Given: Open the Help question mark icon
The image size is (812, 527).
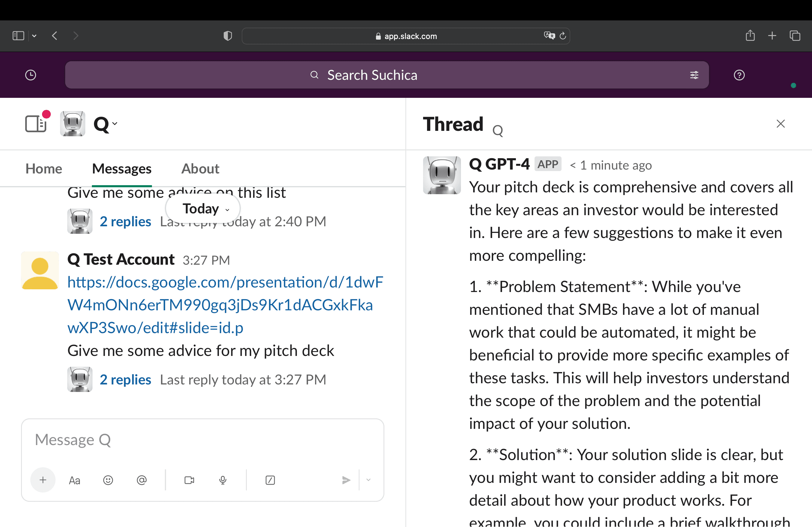Looking at the screenshot, I should coord(739,75).
